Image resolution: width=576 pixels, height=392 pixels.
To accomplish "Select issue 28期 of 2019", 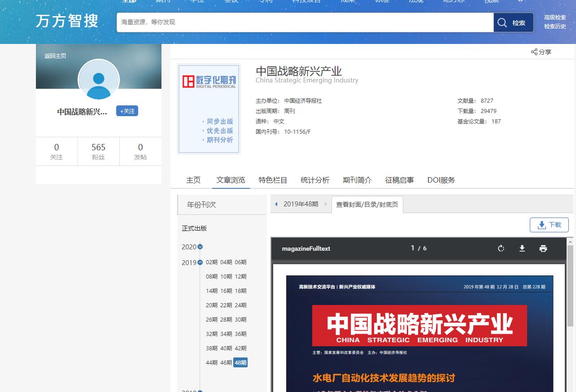I will 226,320.
